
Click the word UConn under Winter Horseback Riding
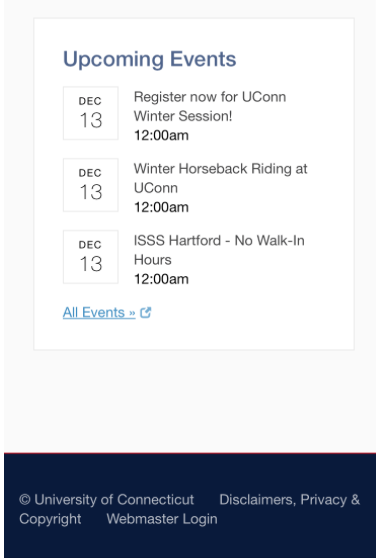[156, 188]
